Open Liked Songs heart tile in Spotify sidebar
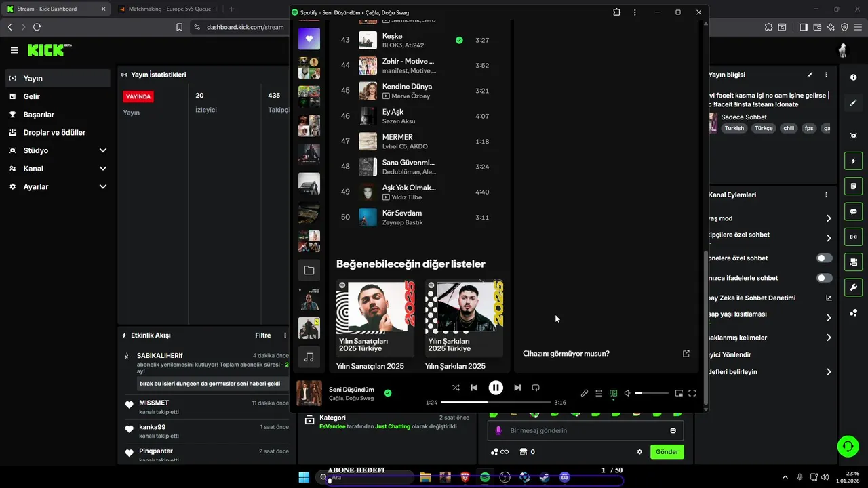This screenshot has width=868, height=488. tap(309, 39)
